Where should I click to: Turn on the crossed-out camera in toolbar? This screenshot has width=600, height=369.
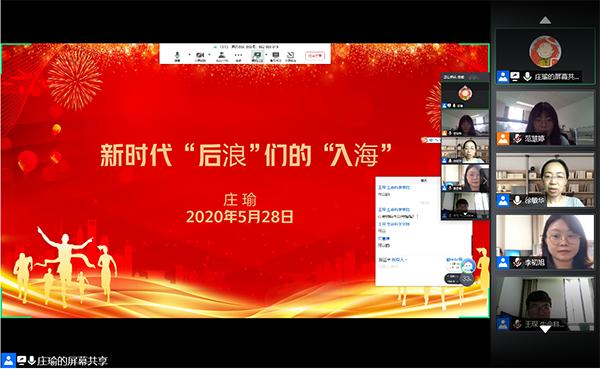pyautogui.click(x=200, y=56)
